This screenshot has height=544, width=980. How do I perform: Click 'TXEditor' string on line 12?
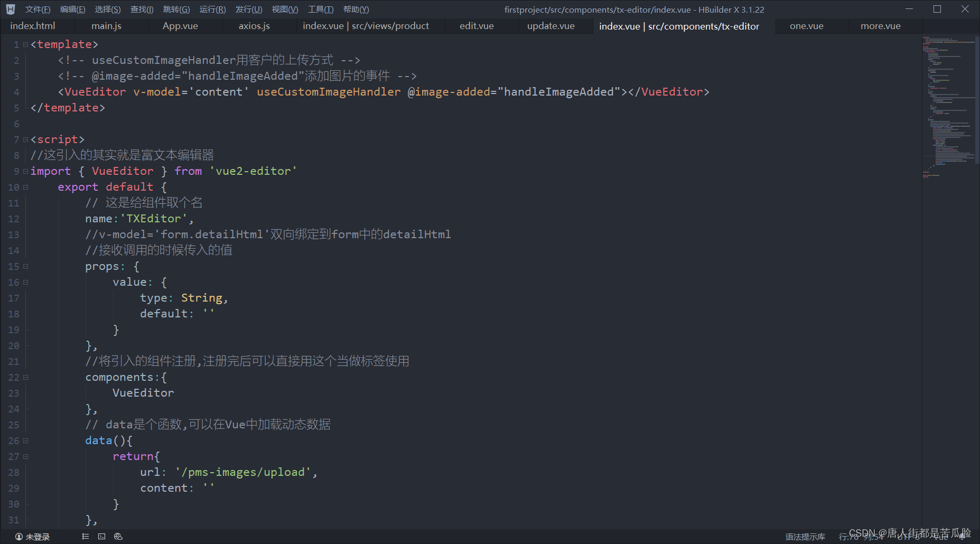tap(154, 219)
